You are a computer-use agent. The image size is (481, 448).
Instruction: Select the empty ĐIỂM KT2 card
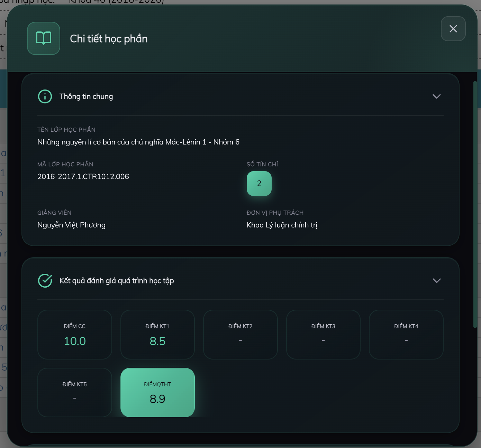[x=241, y=335]
